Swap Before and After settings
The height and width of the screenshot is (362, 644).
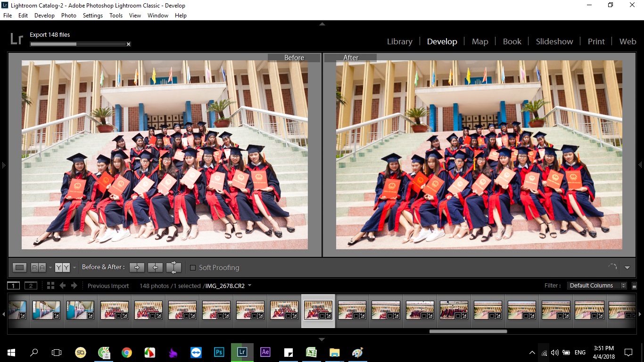coord(173,268)
